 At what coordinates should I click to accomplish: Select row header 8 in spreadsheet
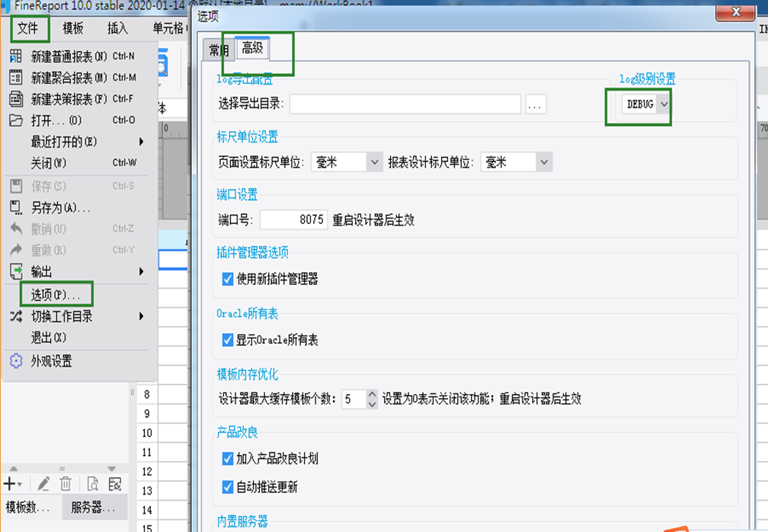pyautogui.click(x=147, y=395)
